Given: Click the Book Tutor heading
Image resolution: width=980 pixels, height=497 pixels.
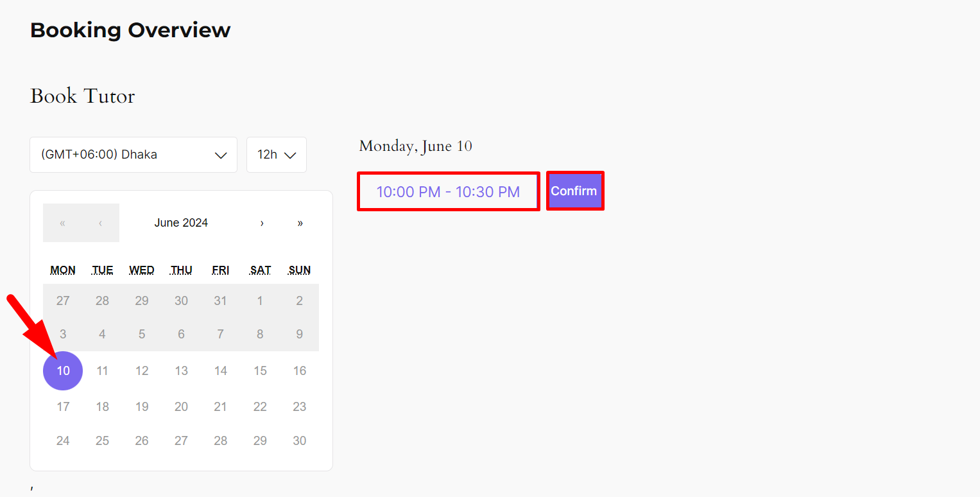Looking at the screenshot, I should pyautogui.click(x=82, y=96).
